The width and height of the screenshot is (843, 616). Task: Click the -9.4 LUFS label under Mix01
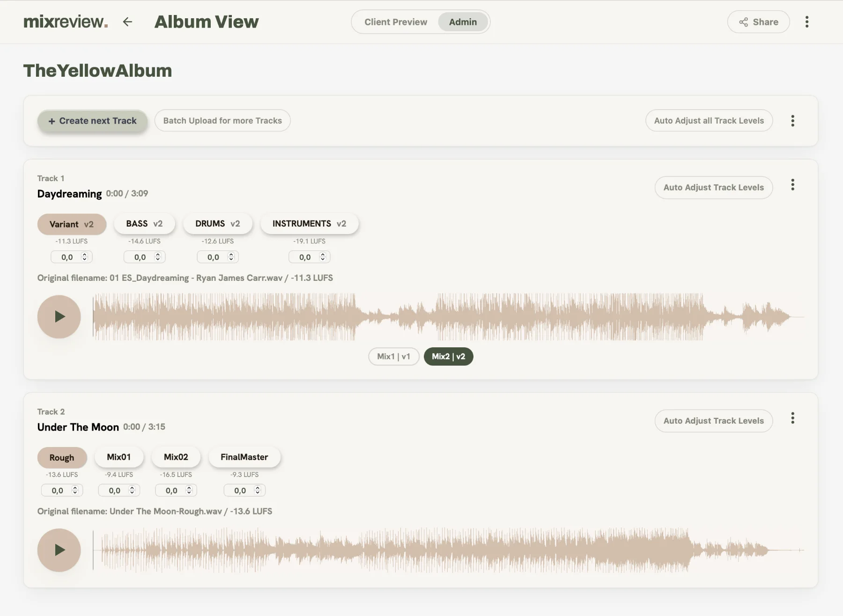click(119, 475)
